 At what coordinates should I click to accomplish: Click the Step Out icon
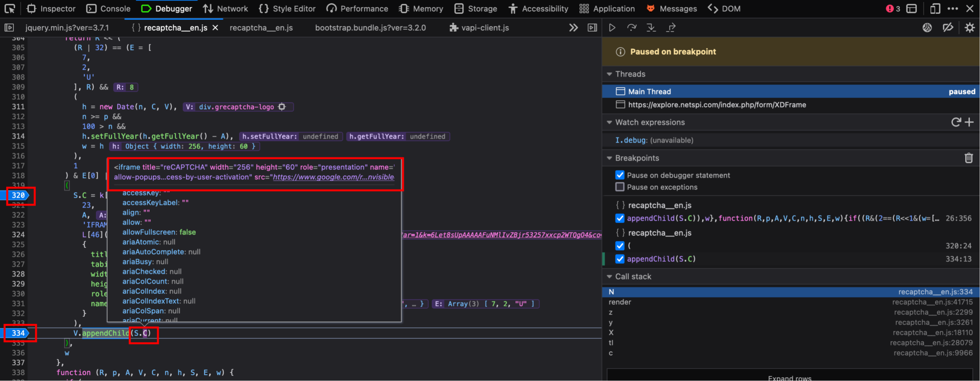[671, 28]
